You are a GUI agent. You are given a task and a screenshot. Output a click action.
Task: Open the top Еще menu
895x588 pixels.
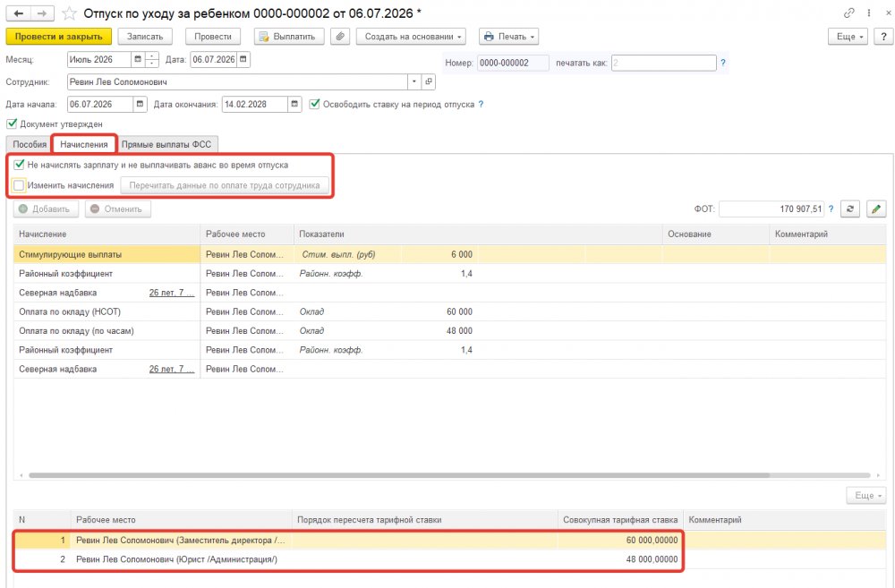(848, 37)
